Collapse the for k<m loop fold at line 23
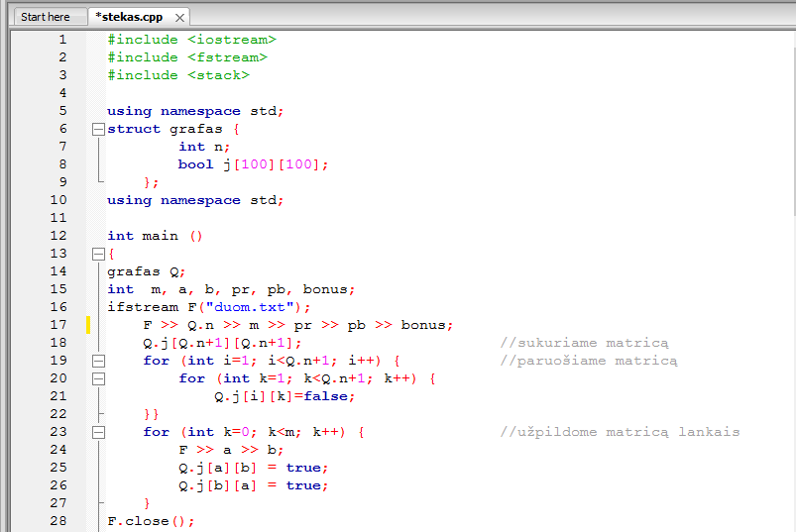796x532 pixels. point(98,433)
